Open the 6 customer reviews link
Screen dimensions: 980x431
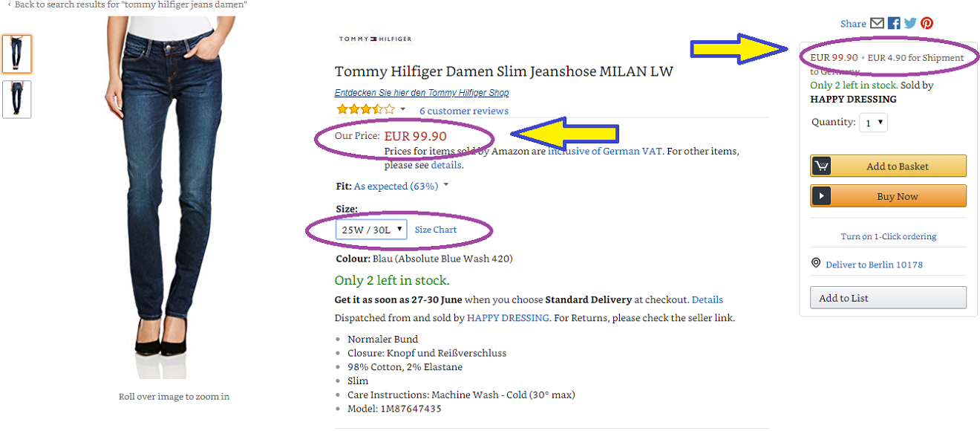pyautogui.click(x=464, y=111)
